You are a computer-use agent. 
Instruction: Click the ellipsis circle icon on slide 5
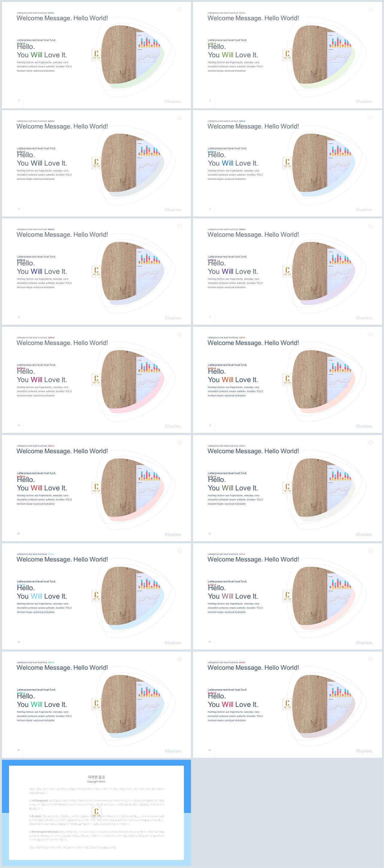coord(370,118)
